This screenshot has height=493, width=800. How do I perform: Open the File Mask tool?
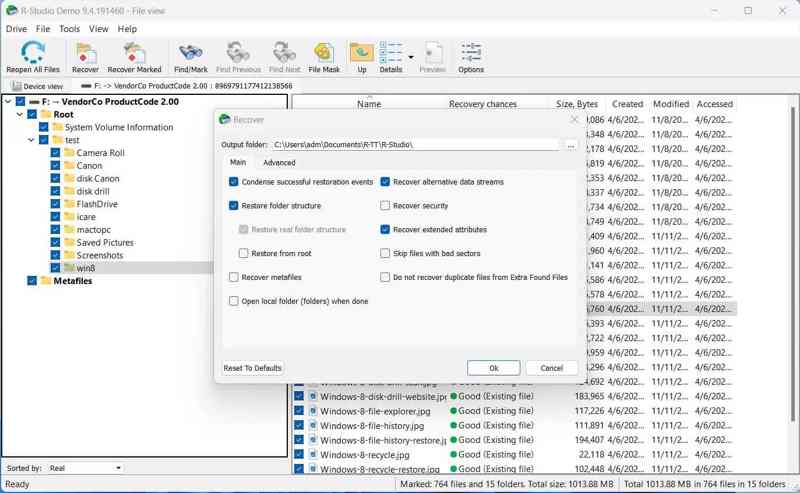coord(323,53)
